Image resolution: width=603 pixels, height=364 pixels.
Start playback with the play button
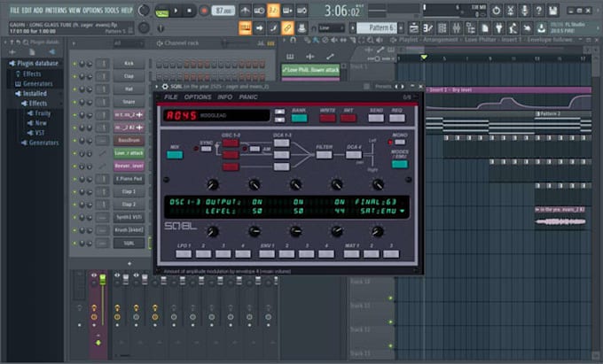tap(176, 11)
